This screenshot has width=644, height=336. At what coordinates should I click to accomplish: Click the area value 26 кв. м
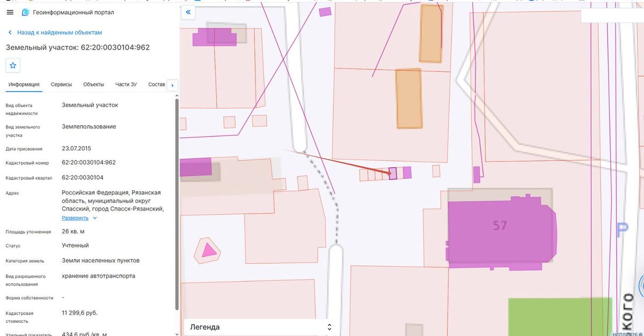[x=74, y=232]
